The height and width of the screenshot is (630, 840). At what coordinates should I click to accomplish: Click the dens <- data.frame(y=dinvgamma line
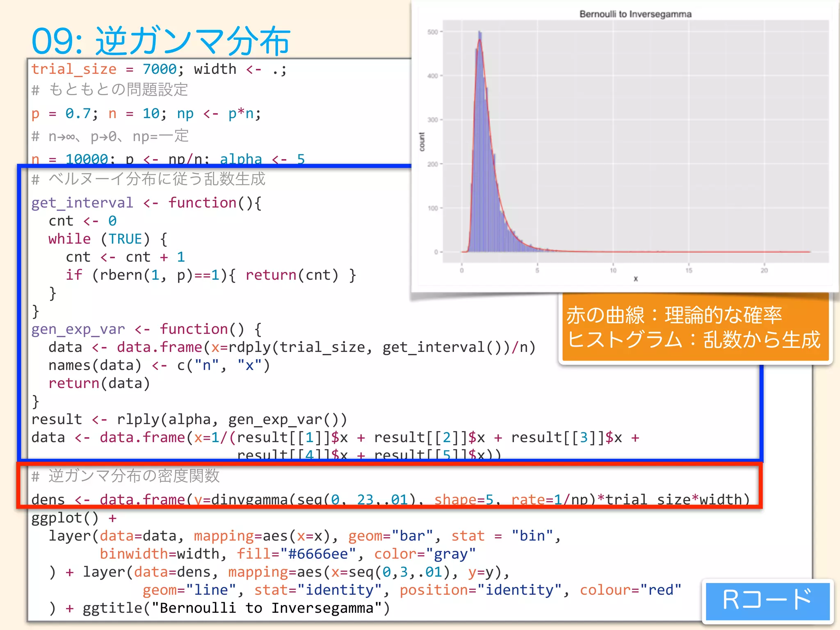pos(390,499)
